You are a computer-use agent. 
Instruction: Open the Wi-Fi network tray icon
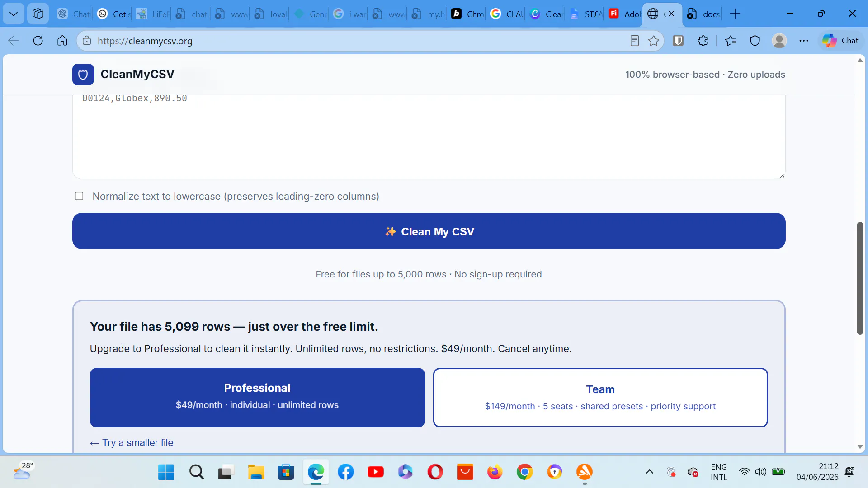[744, 472]
